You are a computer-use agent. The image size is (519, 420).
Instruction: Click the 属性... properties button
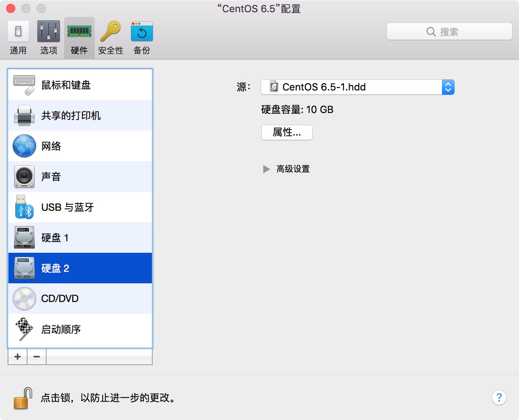287,132
